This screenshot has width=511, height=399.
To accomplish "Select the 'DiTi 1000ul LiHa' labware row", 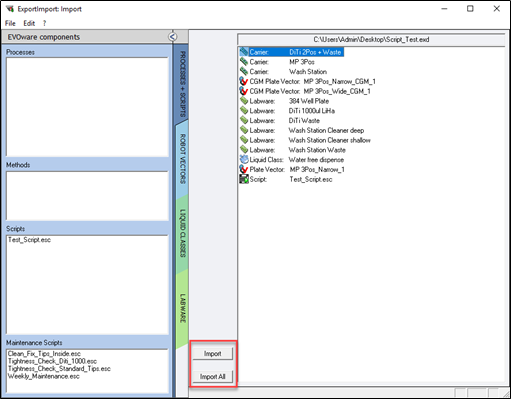I will (288, 111).
